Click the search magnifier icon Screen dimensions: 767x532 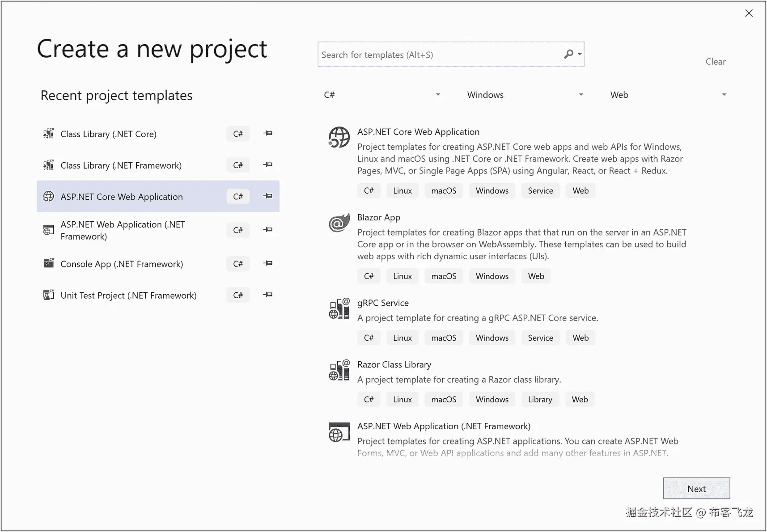coord(568,55)
